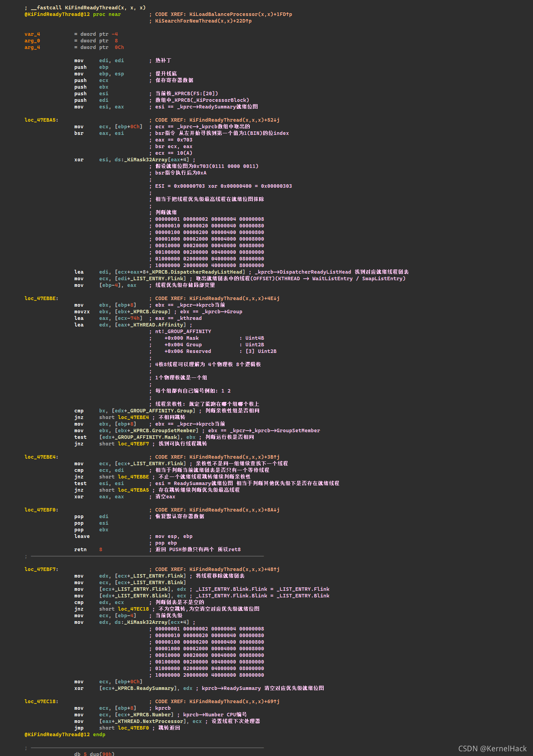Viewport: 533px width, 756px height.
Task: Select the loc_47EC18 label
Action: click(x=42, y=702)
